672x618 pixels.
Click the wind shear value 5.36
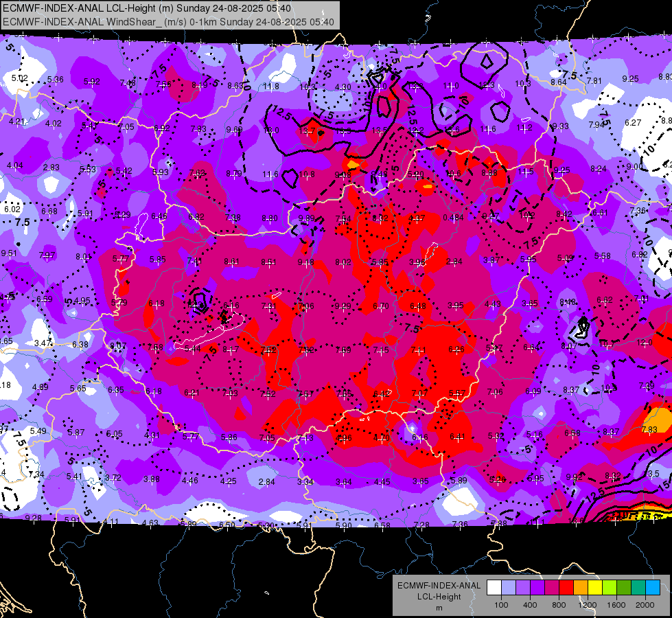coord(56,80)
